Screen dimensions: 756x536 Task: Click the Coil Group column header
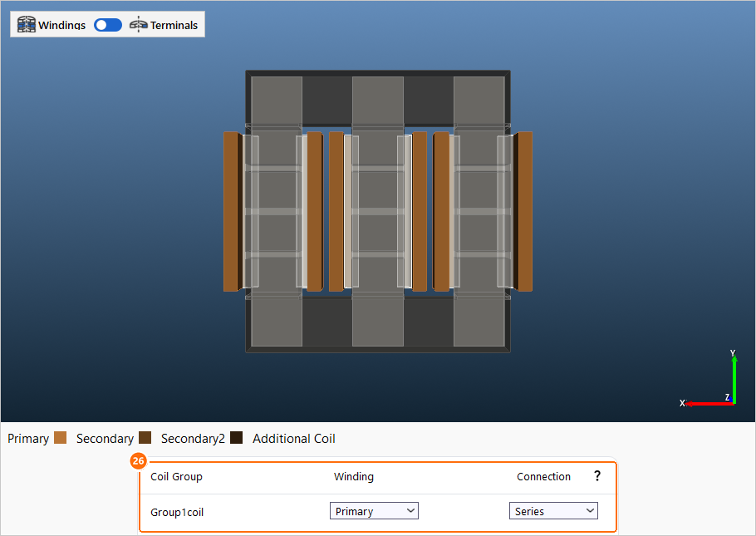click(176, 477)
